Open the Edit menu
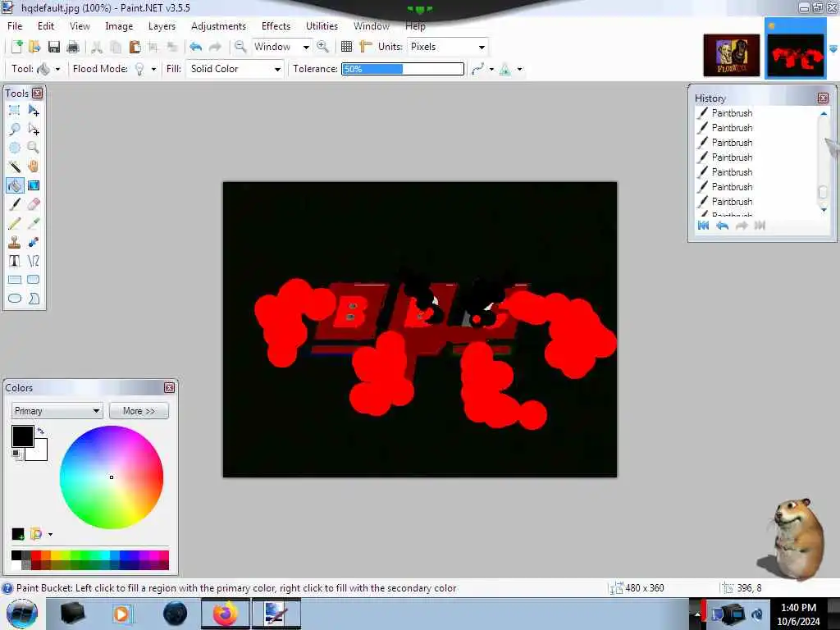Image resolution: width=840 pixels, height=630 pixels. pos(46,25)
